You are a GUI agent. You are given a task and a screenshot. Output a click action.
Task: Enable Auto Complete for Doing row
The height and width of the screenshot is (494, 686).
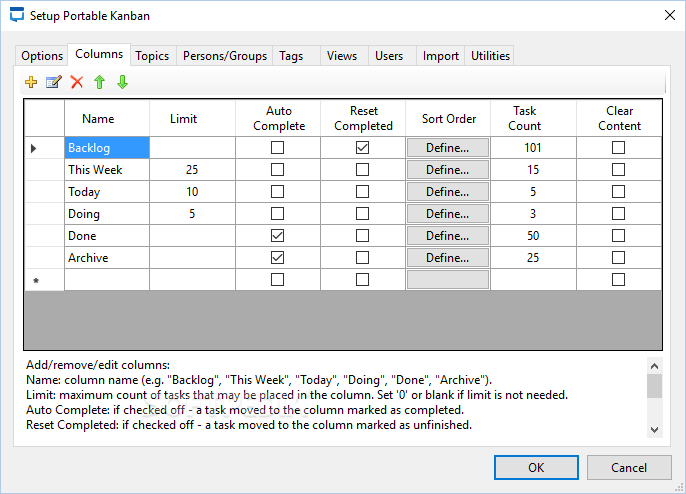click(x=277, y=214)
